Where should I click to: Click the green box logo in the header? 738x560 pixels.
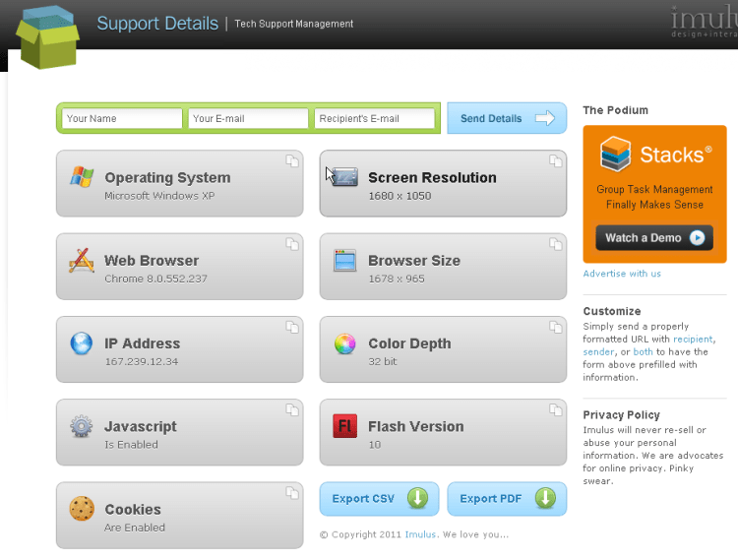[47, 37]
